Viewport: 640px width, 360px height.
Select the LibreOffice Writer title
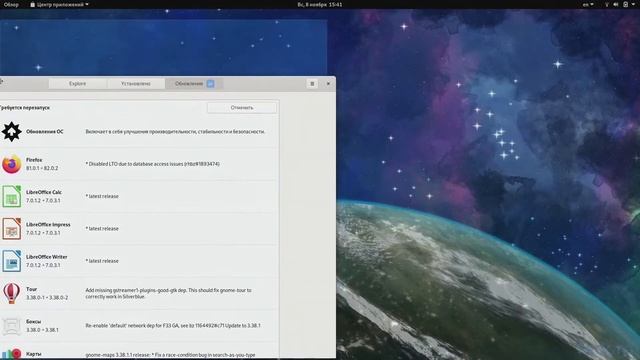(x=47, y=257)
